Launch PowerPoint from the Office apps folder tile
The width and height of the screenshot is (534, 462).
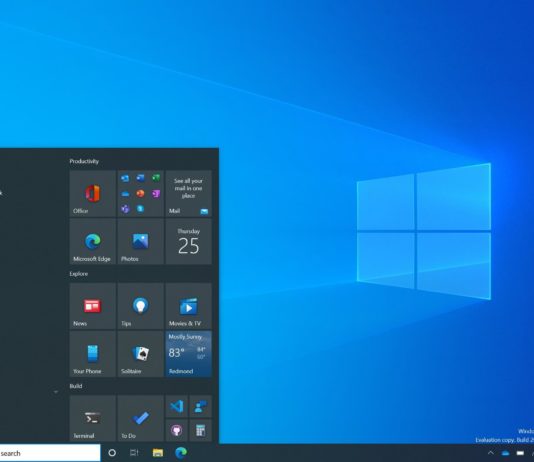pos(140,193)
